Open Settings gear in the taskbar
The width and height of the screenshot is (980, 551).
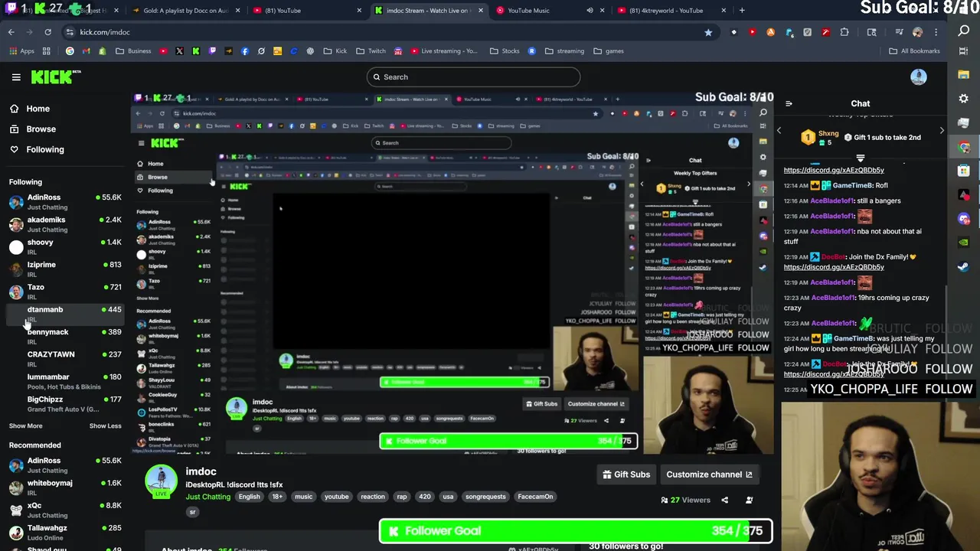point(964,99)
